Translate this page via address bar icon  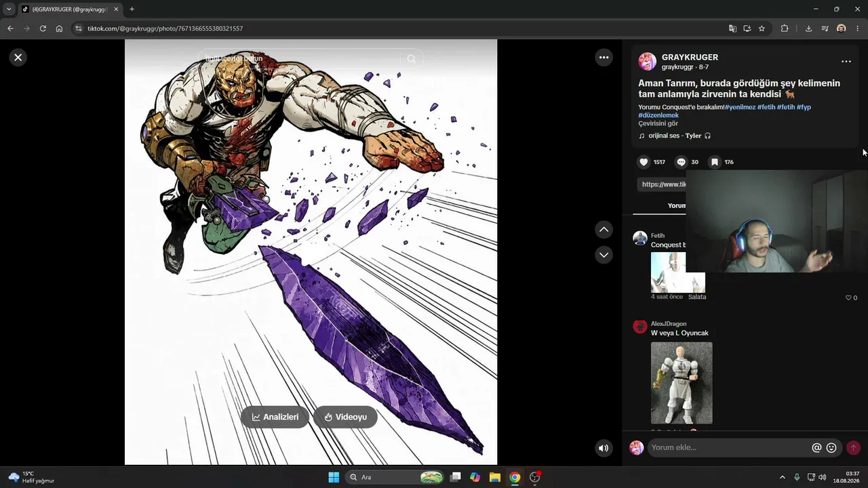tap(732, 28)
